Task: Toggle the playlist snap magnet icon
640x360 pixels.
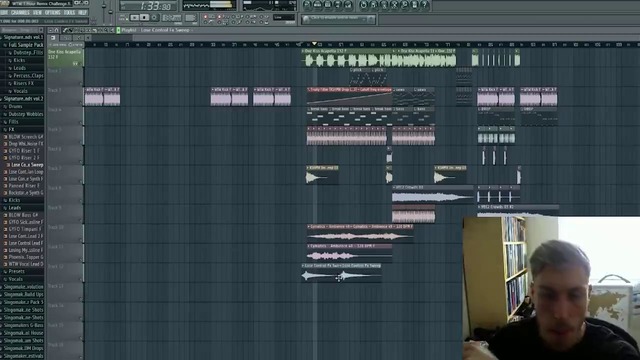Action: pos(57,30)
